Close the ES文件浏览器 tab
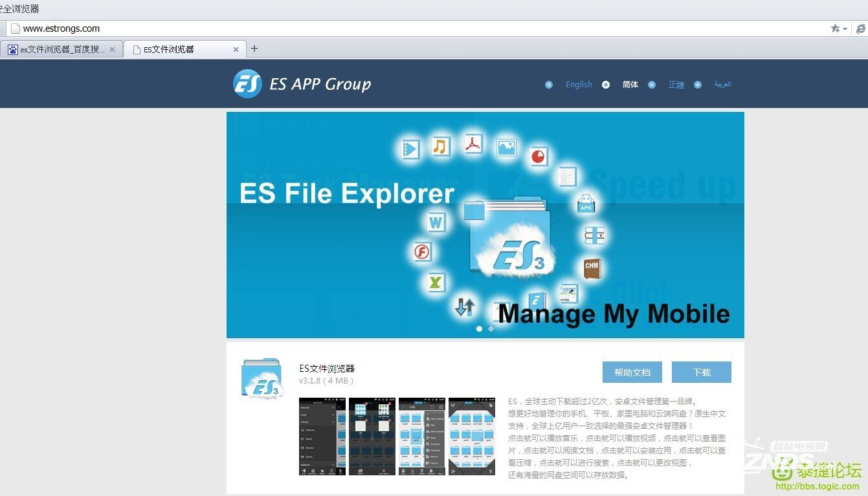 pyautogui.click(x=236, y=49)
